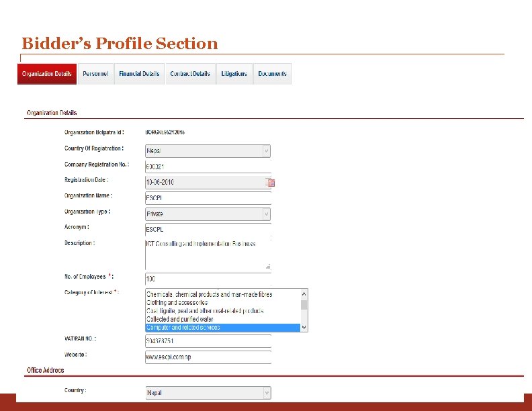Click the VAT/PAN NO. field

pos(208,341)
